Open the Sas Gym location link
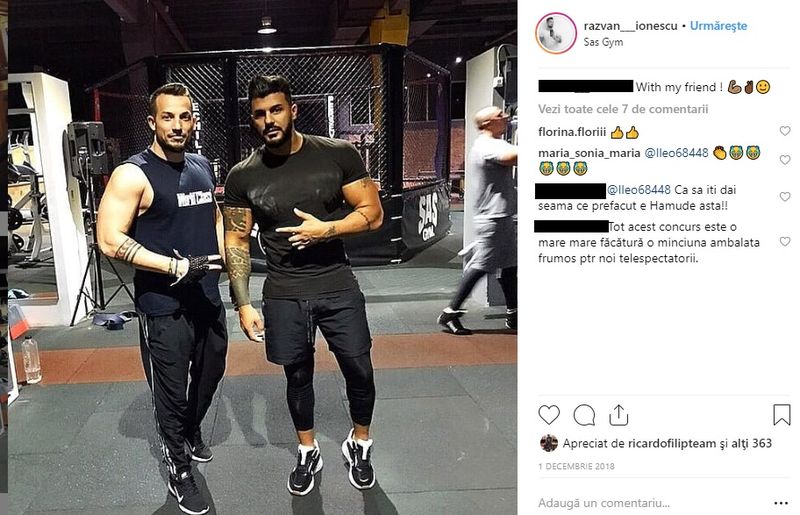This screenshot has height=515, width=800. 603,42
